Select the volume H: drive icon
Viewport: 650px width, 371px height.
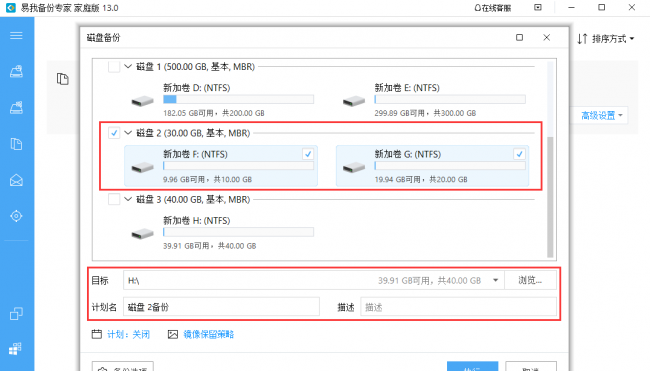coord(143,234)
